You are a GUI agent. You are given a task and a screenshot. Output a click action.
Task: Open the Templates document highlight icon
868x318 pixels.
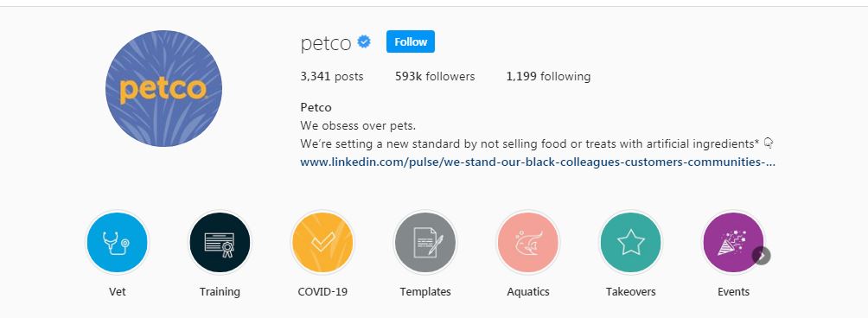pyautogui.click(x=425, y=243)
